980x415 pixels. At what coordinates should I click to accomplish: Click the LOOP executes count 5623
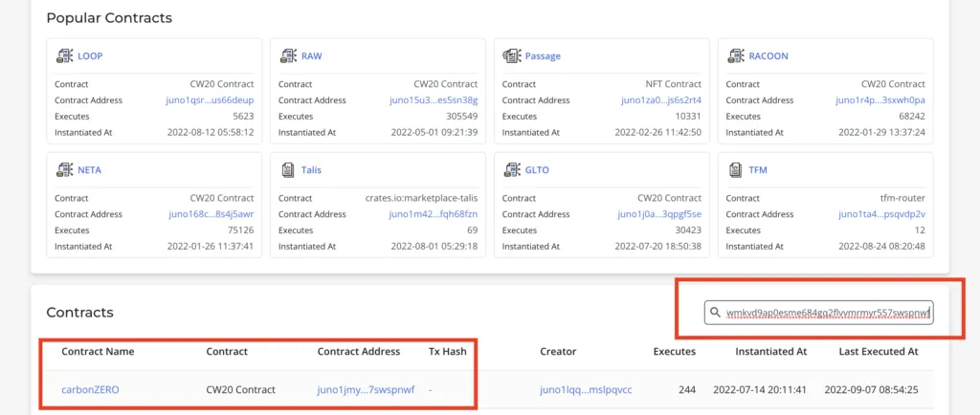(242, 117)
